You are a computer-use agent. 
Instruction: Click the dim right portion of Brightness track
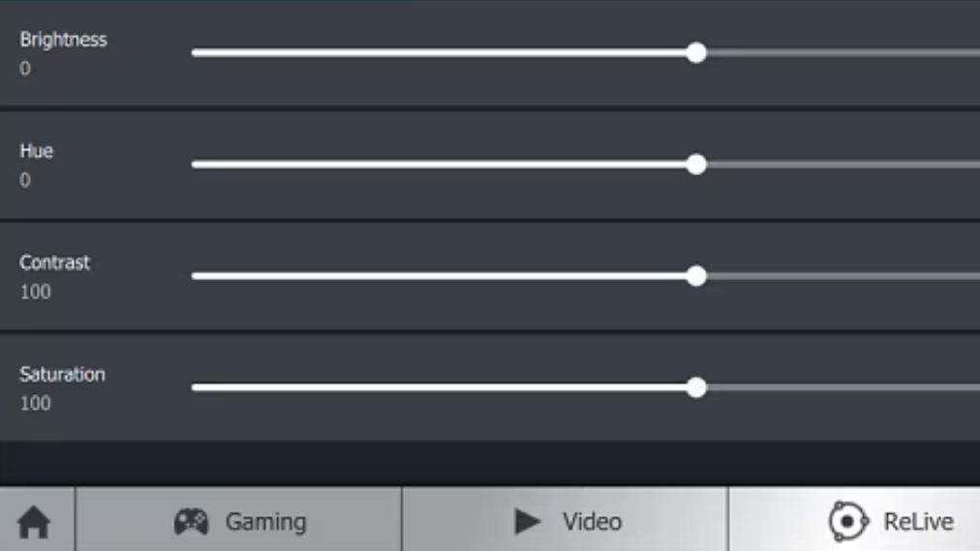click(x=843, y=53)
